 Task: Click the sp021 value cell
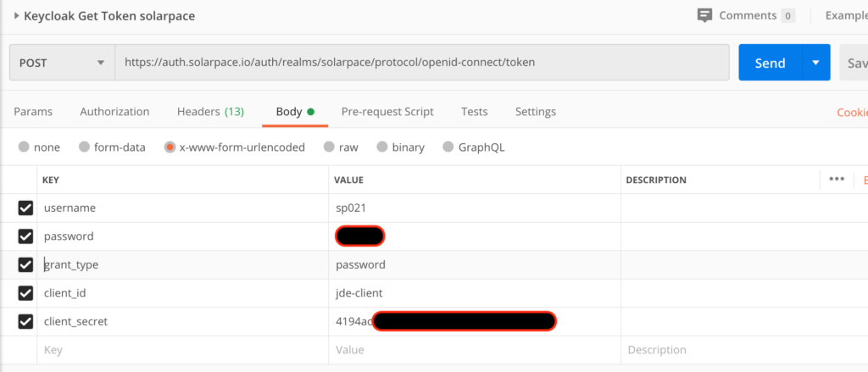click(x=475, y=208)
